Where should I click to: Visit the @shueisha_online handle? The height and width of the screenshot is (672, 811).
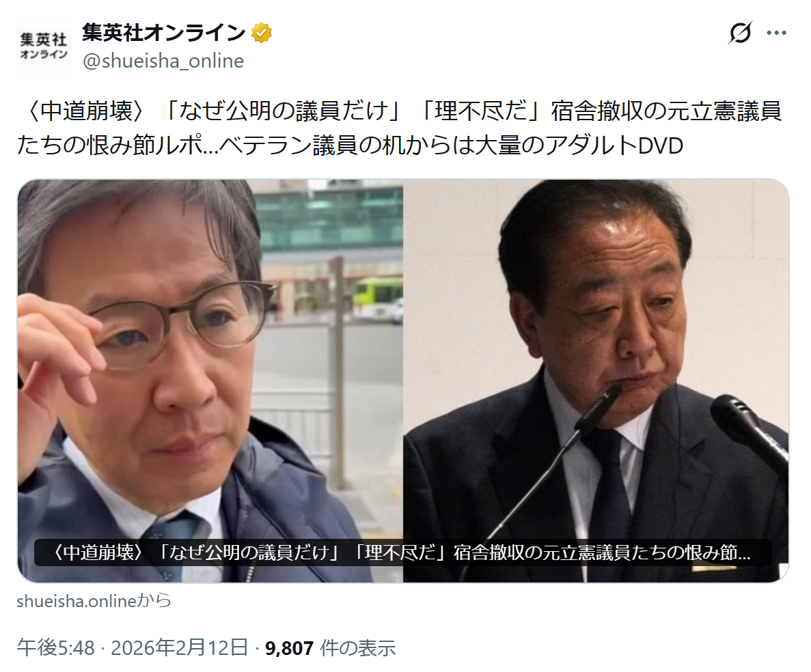tap(163, 61)
